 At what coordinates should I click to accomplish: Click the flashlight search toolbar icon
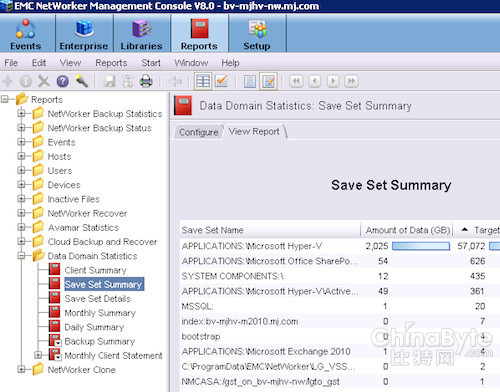click(x=81, y=81)
